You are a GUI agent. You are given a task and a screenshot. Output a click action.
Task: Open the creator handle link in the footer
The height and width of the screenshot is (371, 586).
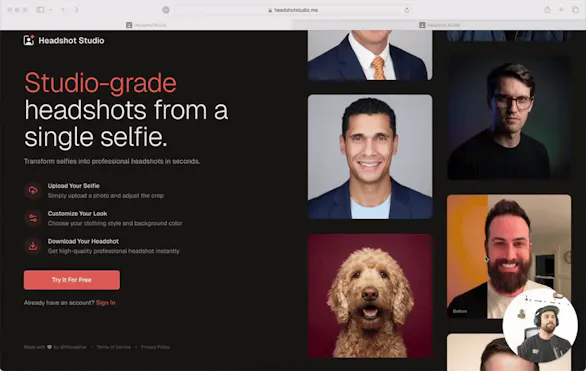[73, 347]
